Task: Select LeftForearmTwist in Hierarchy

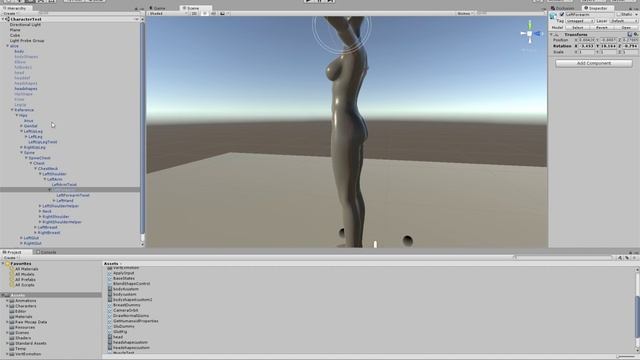Action: coord(73,195)
